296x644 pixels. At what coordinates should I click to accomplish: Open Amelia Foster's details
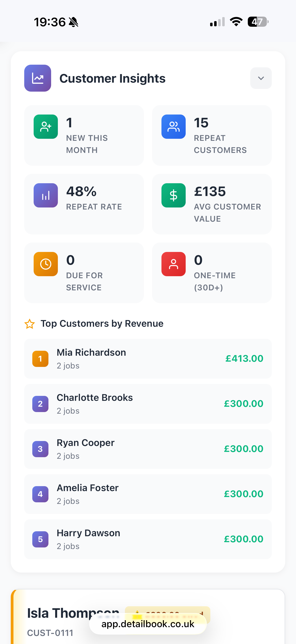click(148, 494)
